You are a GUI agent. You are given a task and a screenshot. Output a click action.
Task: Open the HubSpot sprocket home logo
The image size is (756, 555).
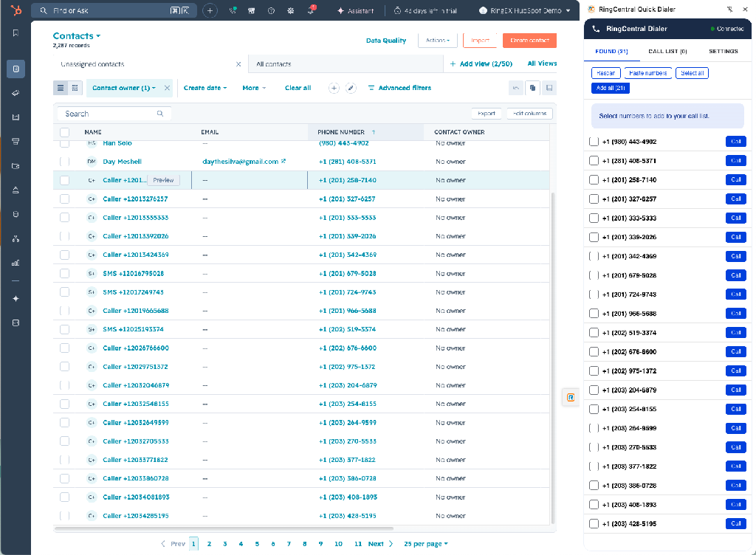[x=16, y=10]
